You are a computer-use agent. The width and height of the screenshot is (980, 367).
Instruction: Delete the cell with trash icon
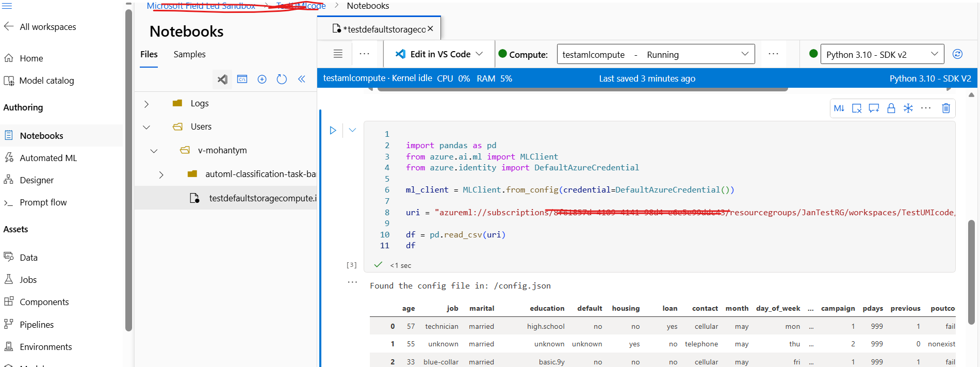pyautogui.click(x=946, y=108)
